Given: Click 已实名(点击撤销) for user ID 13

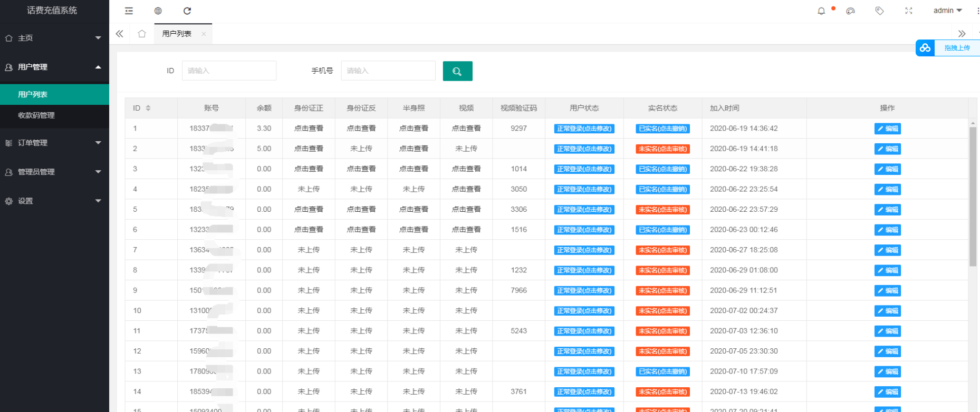Looking at the screenshot, I should (662, 371).
